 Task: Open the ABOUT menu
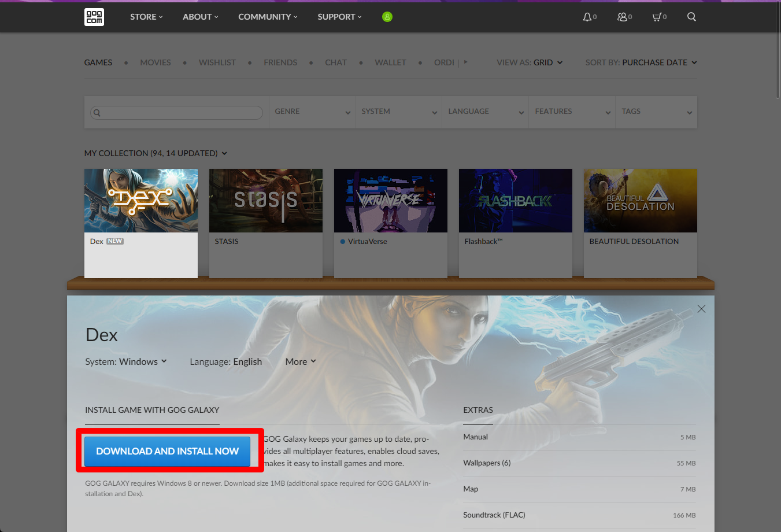coord(201,17)
